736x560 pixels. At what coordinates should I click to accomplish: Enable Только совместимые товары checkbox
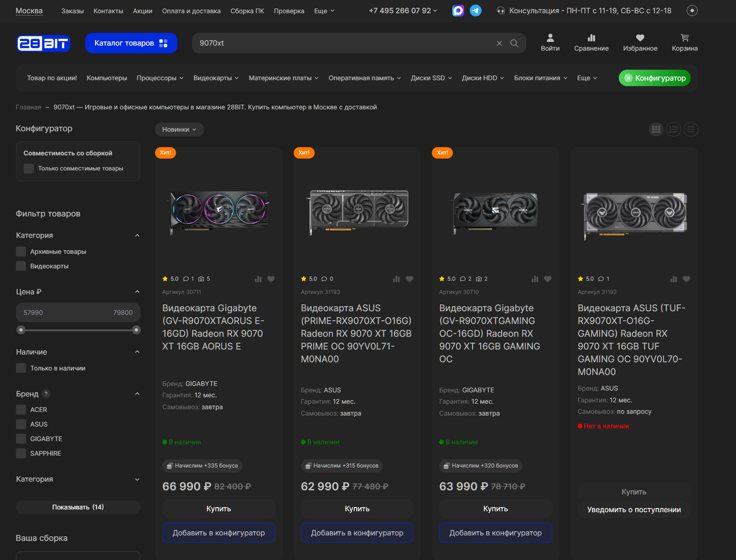tap(29, 169)
